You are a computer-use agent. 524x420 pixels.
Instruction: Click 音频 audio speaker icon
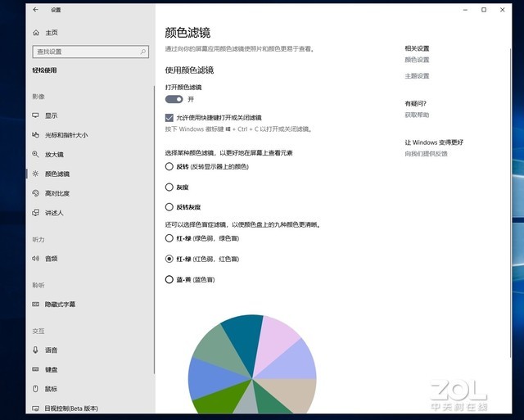[36, 258]
